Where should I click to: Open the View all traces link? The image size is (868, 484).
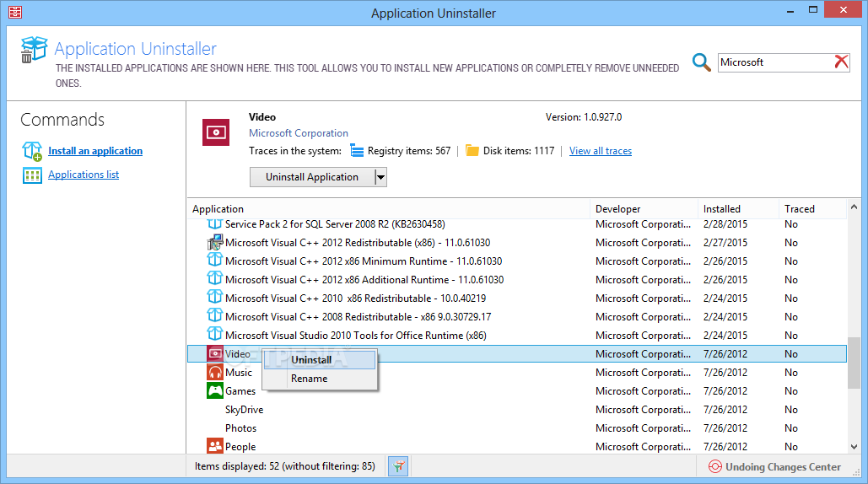(x=601, y=151)
